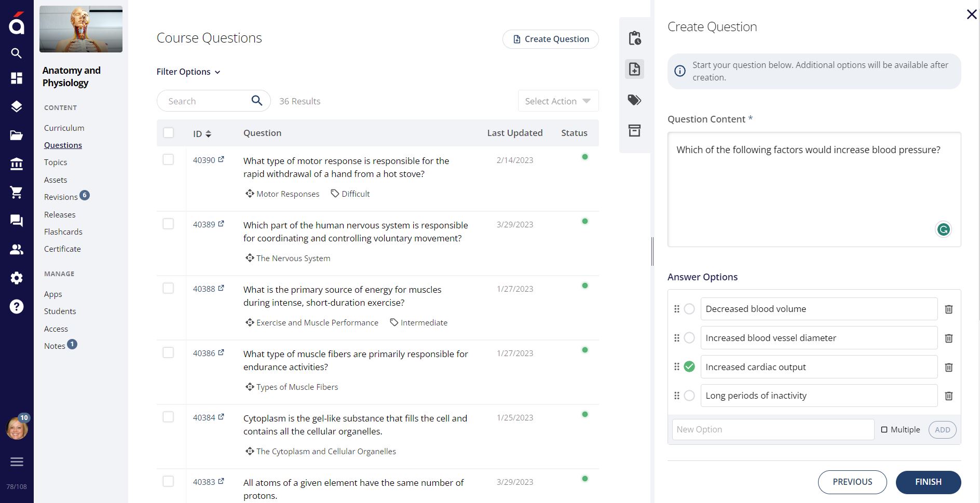Expand the Filter Options section
The width and height of the screenshot is (980, 503).
[188, 72]
